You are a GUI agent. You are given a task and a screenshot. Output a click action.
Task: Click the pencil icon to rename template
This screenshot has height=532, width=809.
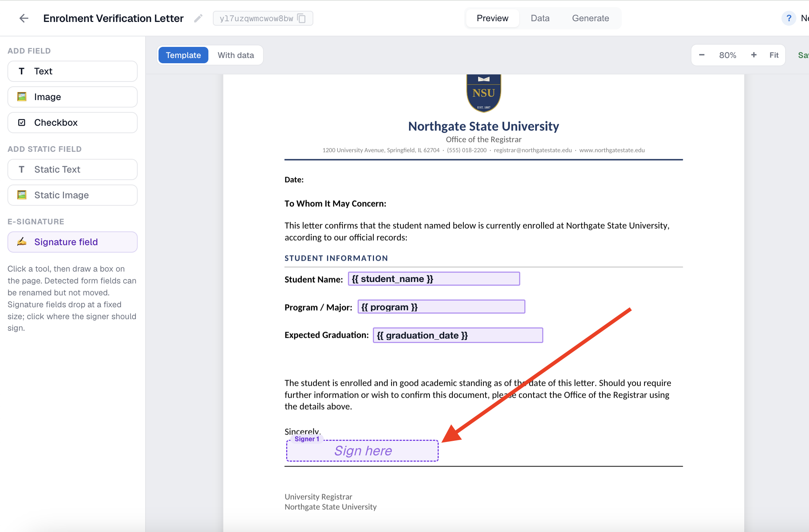198,18
